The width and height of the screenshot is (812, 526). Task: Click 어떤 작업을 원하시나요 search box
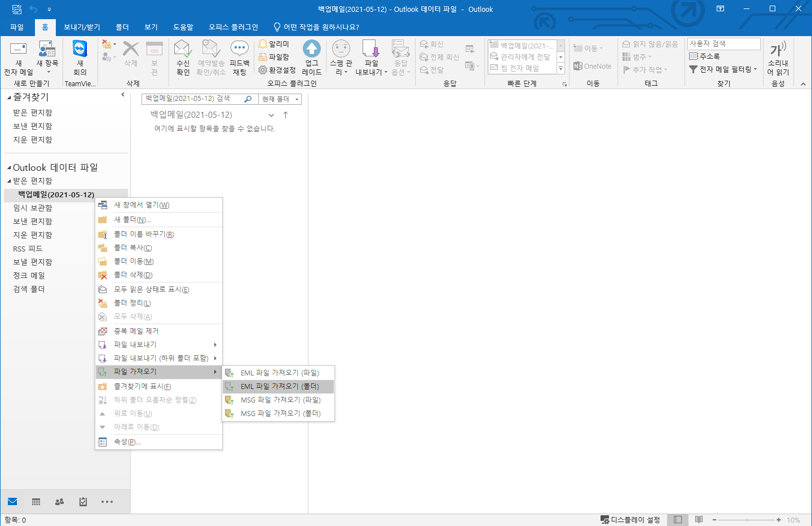pyautogui.click(x=316, y=27)
